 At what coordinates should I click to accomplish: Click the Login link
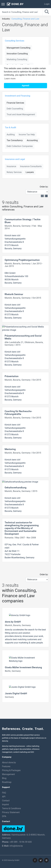47,4
